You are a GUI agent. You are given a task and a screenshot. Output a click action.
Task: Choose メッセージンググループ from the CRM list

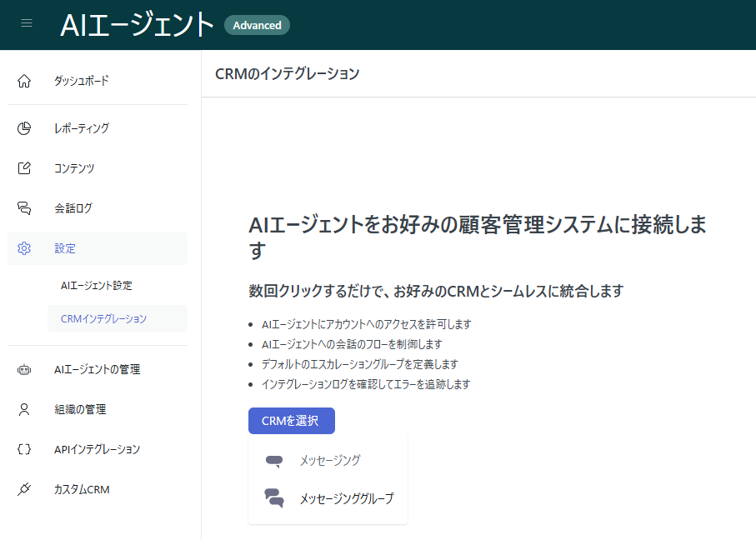coord(348,498)
